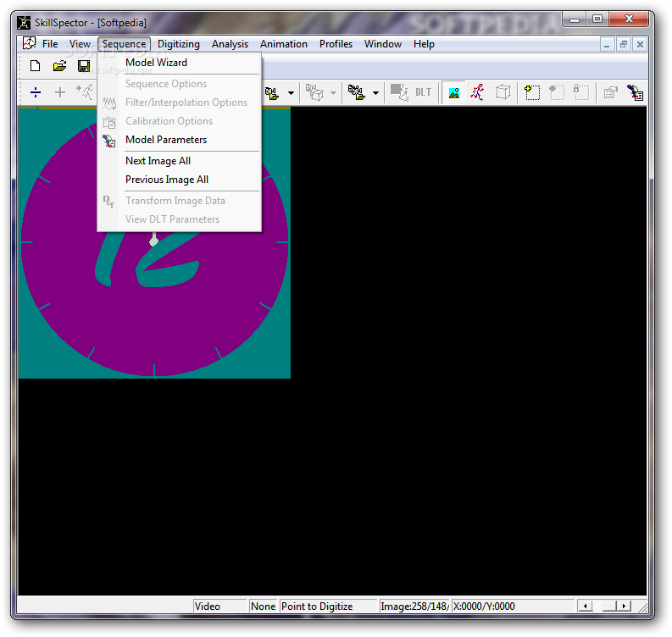Choose Next Image All
This screenshot has height=637, width=672.
(x=179, y=161)
